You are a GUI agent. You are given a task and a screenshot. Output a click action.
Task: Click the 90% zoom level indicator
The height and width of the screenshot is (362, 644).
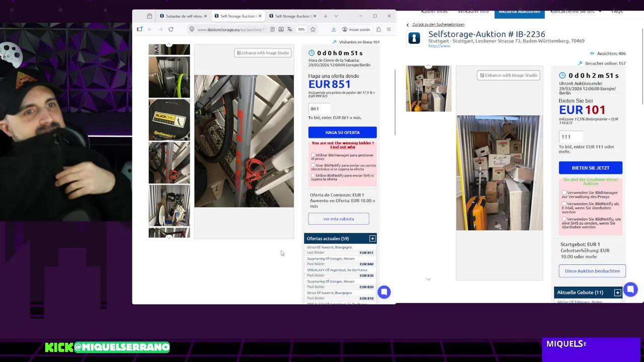point(301,30)
